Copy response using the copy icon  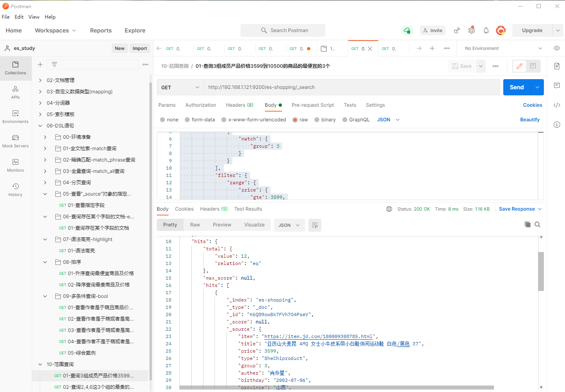pos(527,225)
